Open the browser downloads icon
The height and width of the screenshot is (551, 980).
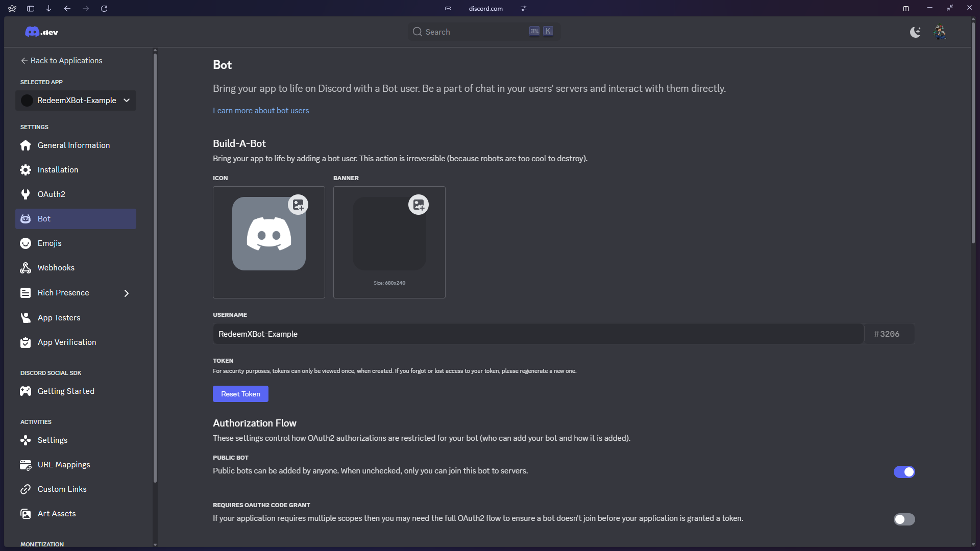[x=49, y=9]
